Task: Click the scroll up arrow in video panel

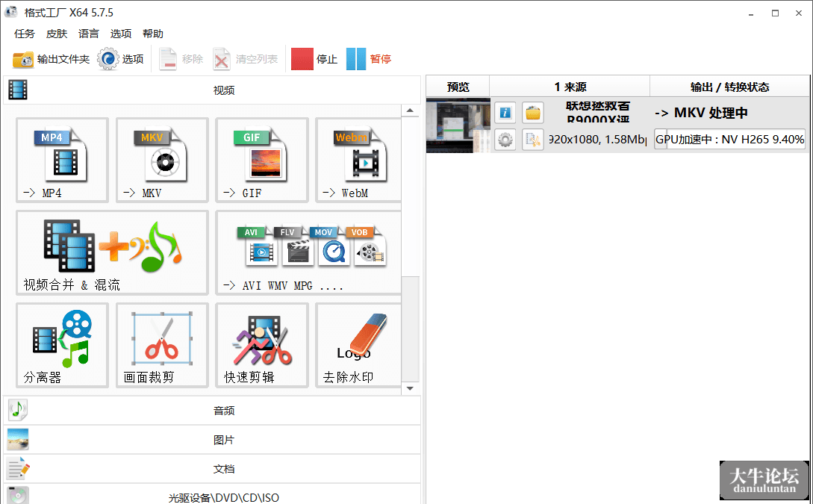Action: [410, 111]
